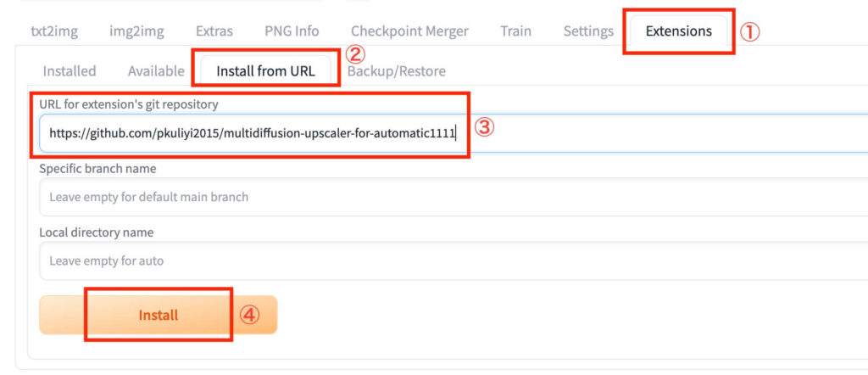The image size is (868, 375).
Task: Show the Installed extensions sub-tab
Action: pos(70,71)
